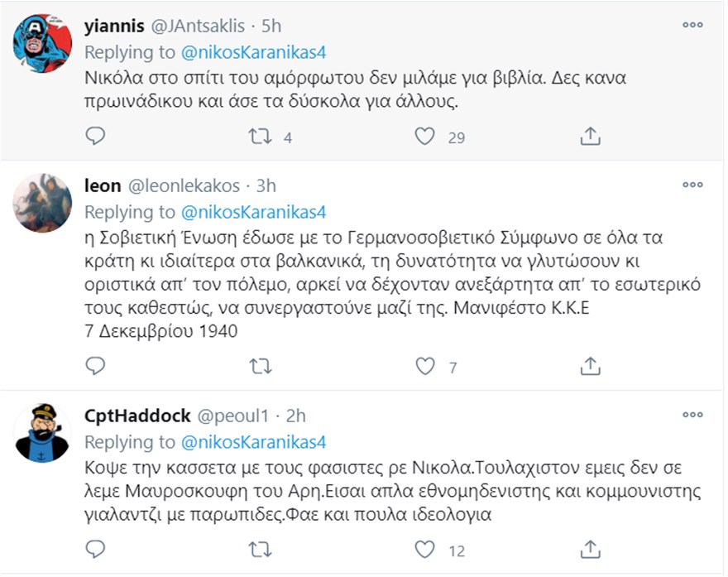The height and width of the screenshot is (577, 728).
Task: Like CptHaddock's tweet
Action: point(424,550)
